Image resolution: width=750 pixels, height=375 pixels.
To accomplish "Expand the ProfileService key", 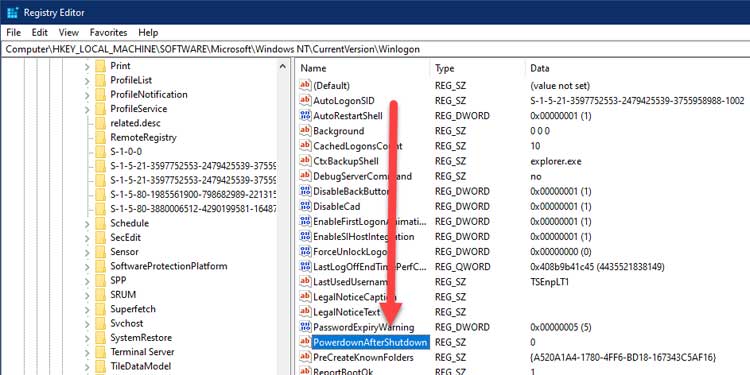I will [87, 109].
